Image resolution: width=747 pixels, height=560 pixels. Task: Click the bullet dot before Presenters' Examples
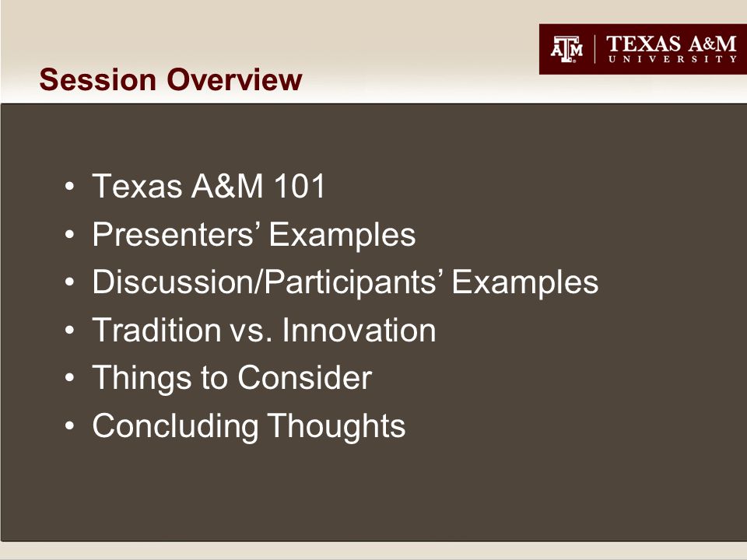tap(69, 234)
